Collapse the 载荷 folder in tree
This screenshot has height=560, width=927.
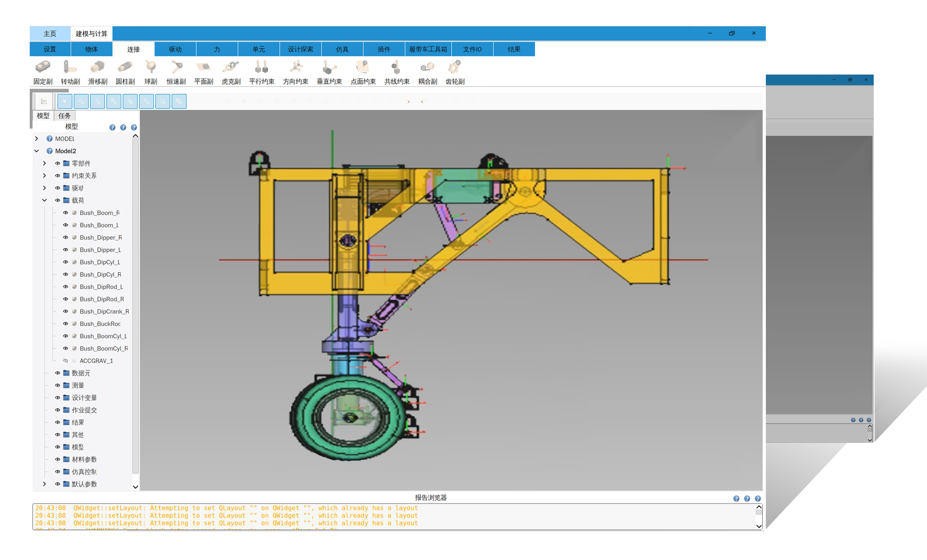pos(44,200)
